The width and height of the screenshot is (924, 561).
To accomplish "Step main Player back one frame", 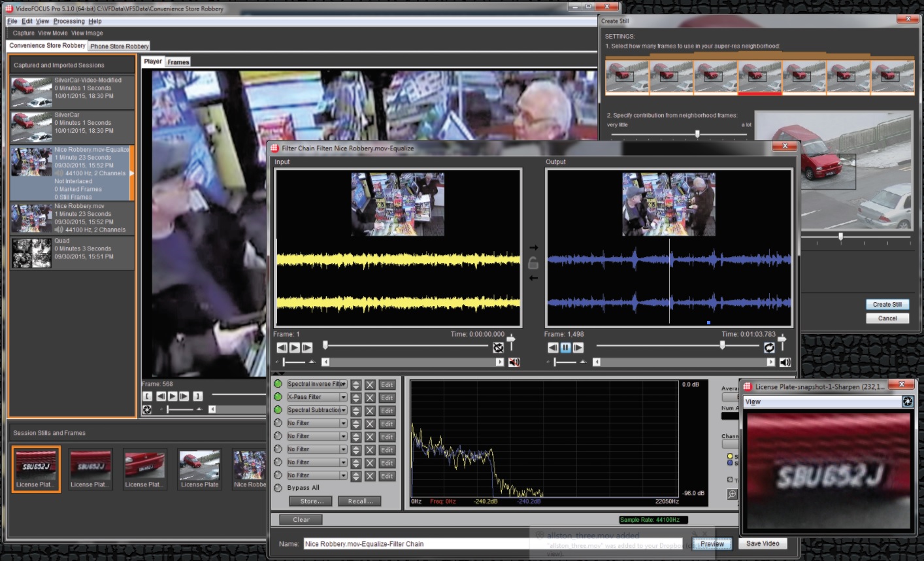I will [x=161, y=396].
